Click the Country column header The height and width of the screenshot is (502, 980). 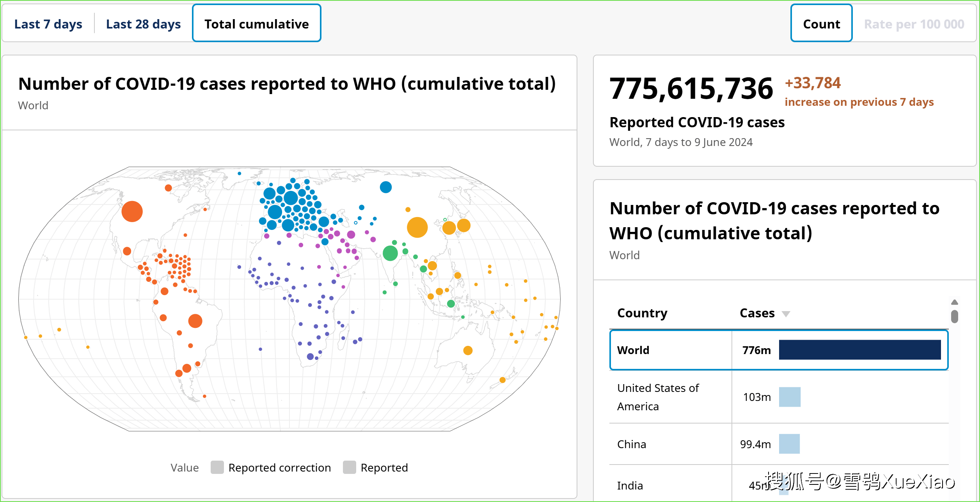(642, 313)
